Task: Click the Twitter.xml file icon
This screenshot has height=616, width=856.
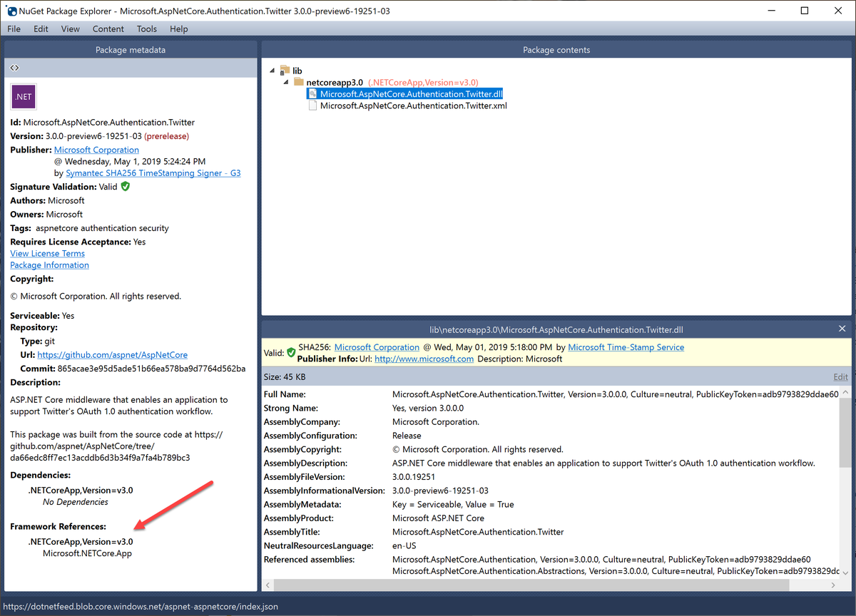Action: click(x=312, y=106)
